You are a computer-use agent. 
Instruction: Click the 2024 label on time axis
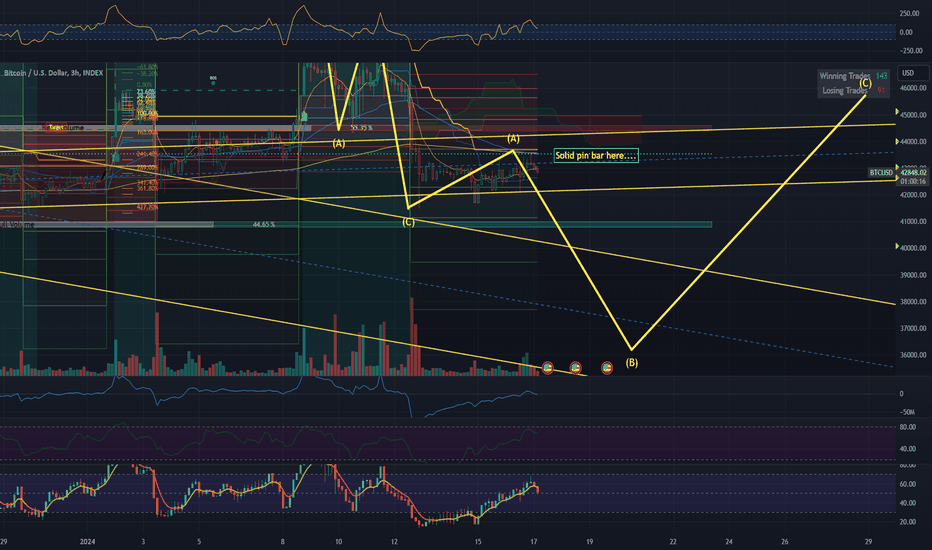point(87,542)
